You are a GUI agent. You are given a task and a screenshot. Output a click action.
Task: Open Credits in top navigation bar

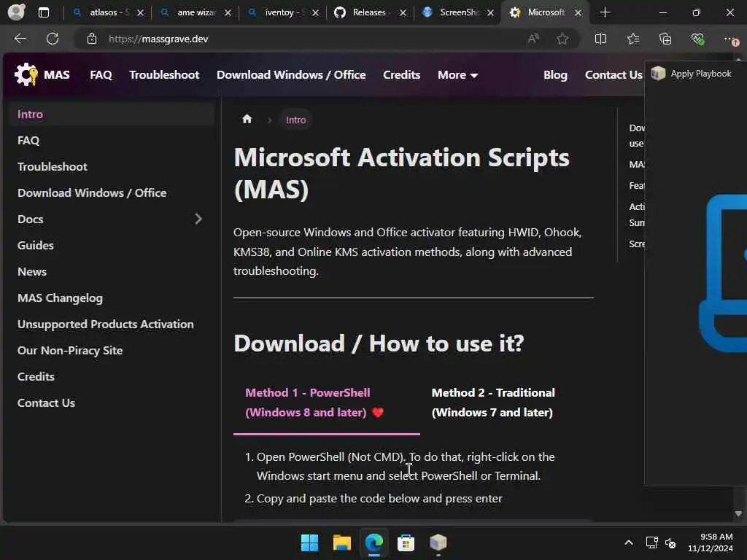click(402, 75)
